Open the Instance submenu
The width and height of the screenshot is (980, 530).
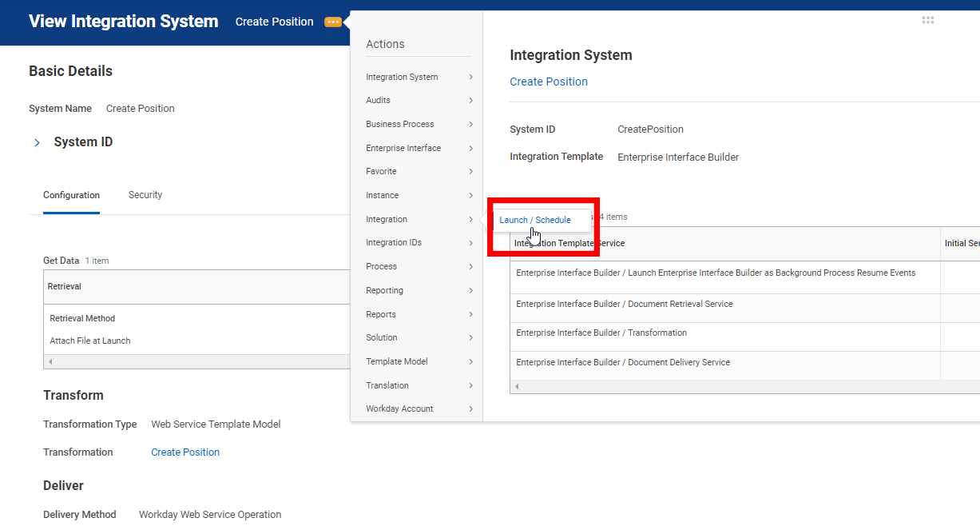419,196
